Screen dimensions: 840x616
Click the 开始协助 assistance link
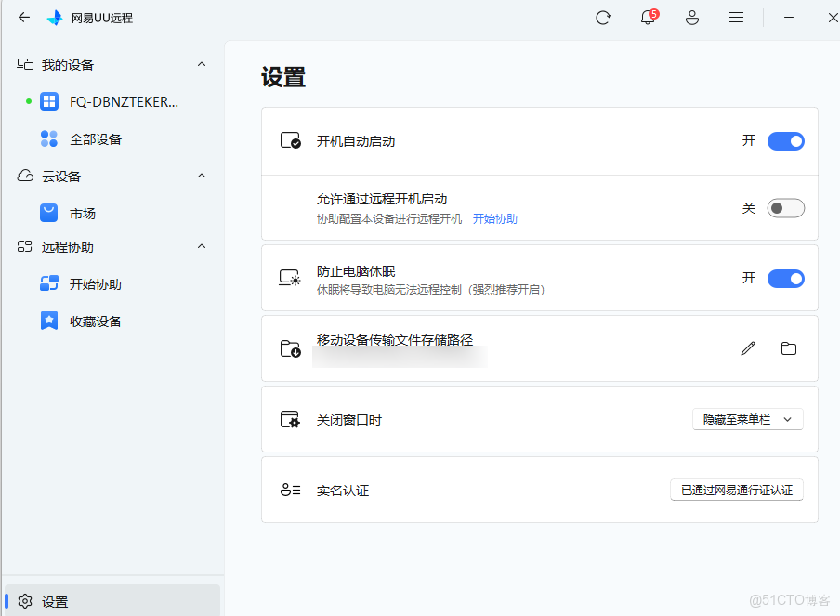tap(494, 218)
